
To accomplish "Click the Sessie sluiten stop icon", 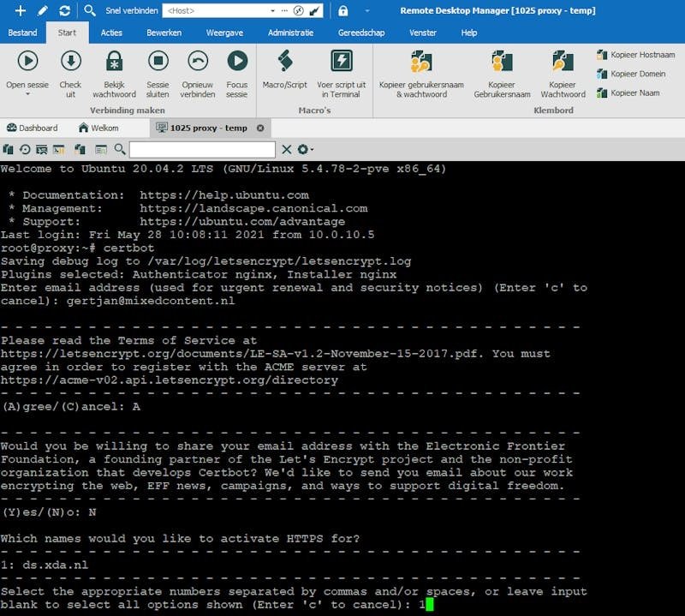I will coord(158,61).
